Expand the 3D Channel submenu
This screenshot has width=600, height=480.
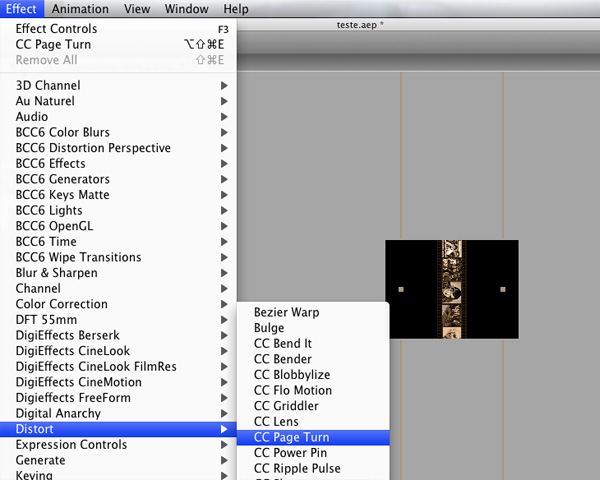48,86
